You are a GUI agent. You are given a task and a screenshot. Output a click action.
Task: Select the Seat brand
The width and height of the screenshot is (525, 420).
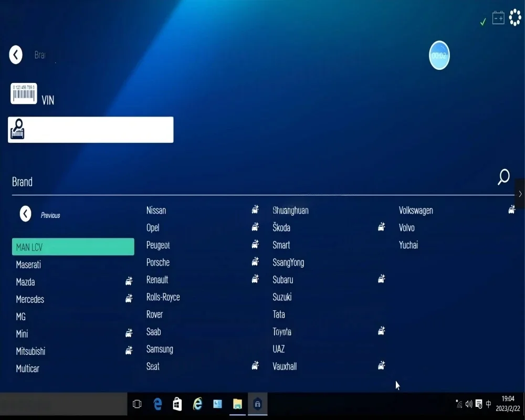[x=153, y=366]
